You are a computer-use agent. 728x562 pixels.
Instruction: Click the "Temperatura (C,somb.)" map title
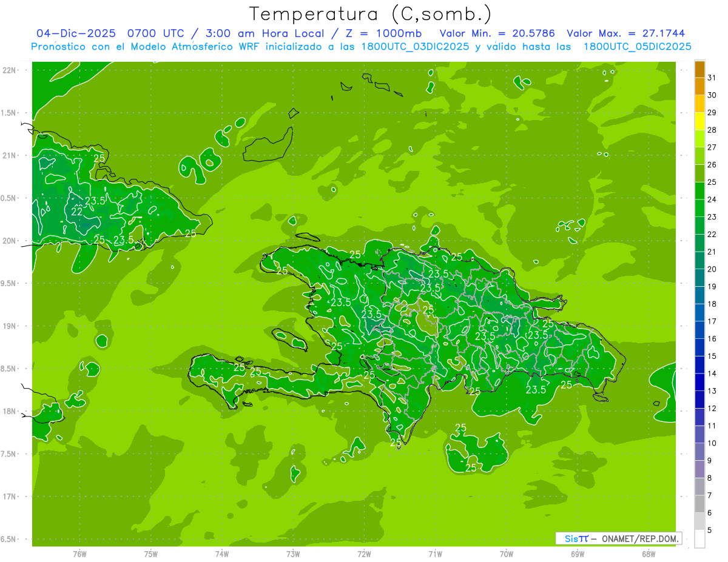[x=371, y=15]
